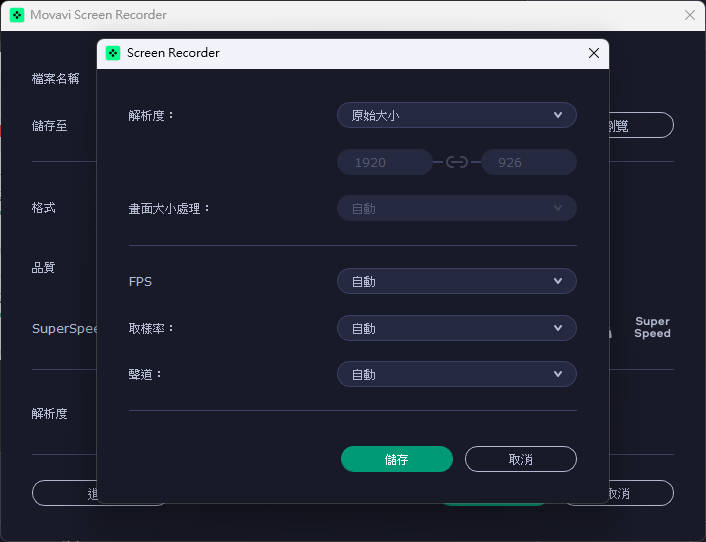Click the FPS label in the dialog
Viewport: 706px width, 542px height.
[x=140, y=282]
